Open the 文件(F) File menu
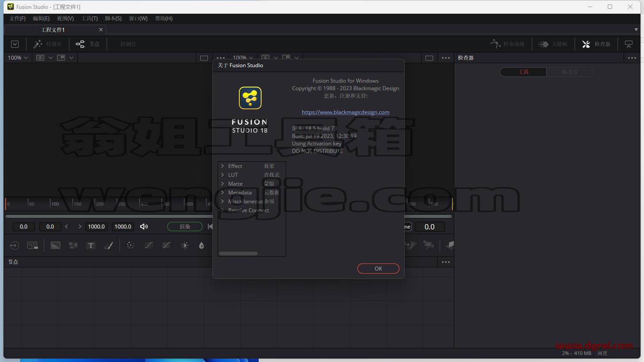 point(18,18)
